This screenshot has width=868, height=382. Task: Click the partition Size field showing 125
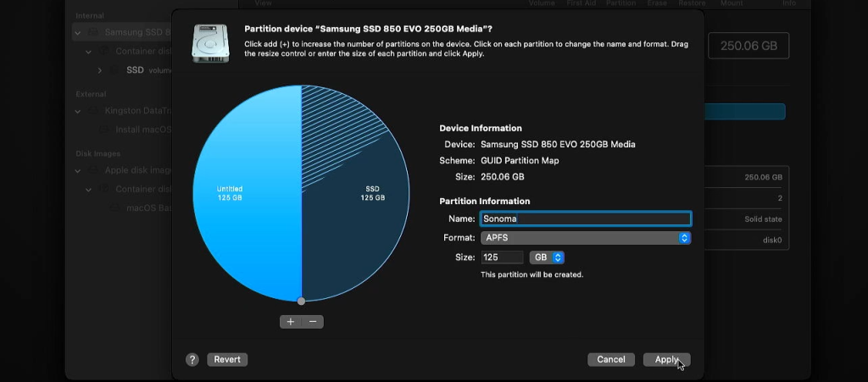pos(502,257)
